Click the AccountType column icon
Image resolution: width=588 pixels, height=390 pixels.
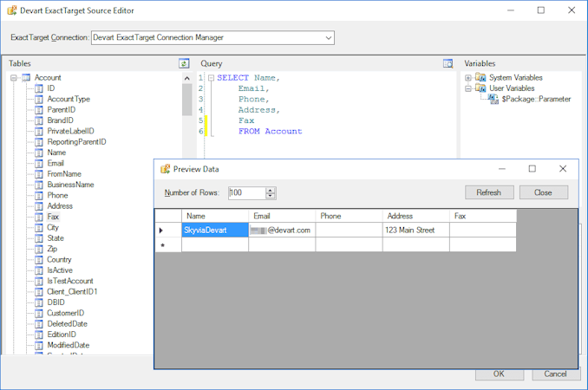tap(39, 100)
